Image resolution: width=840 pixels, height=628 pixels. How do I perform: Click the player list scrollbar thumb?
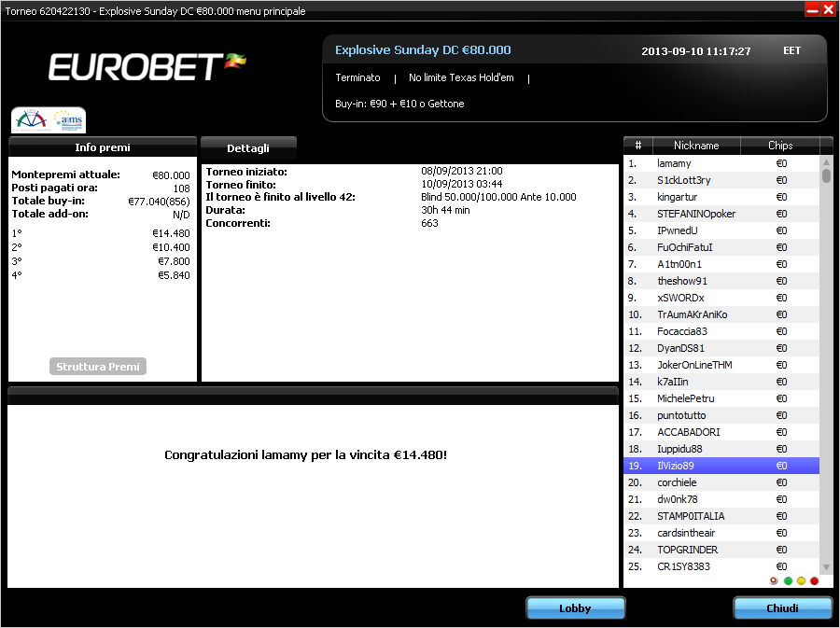click(826, 175)
